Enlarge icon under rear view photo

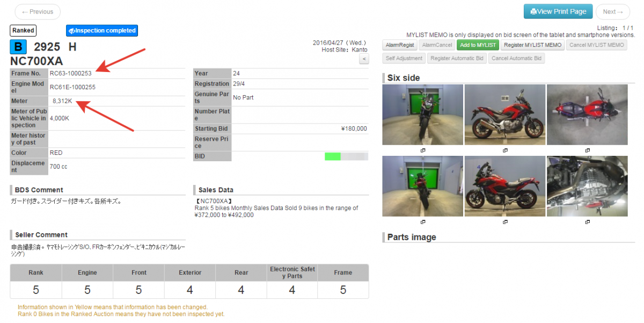[423, 221]
